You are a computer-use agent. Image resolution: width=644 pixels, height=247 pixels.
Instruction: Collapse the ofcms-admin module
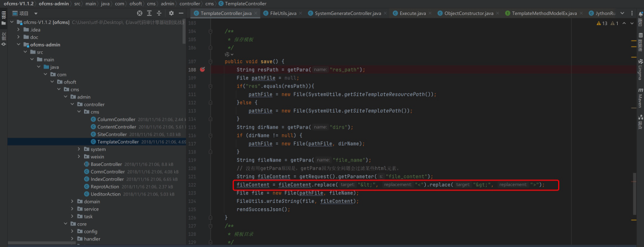pyautogui.click(x=18, y=44)
